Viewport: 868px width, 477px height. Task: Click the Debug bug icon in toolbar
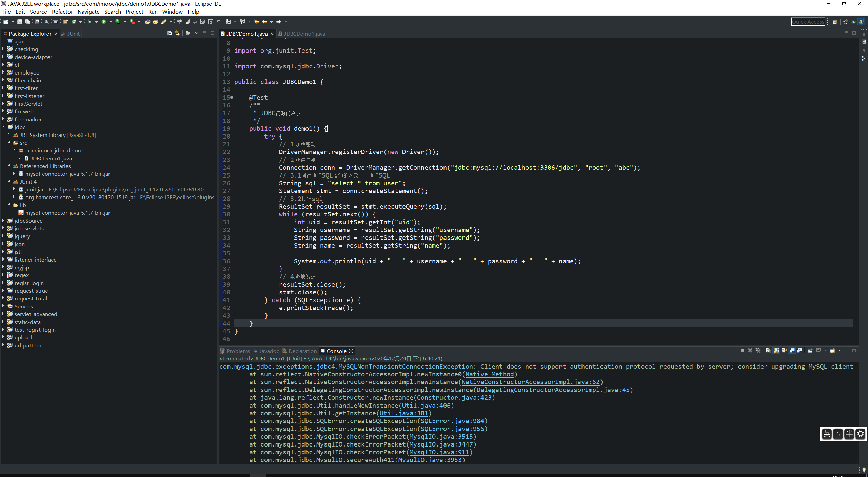pos(90,22)
